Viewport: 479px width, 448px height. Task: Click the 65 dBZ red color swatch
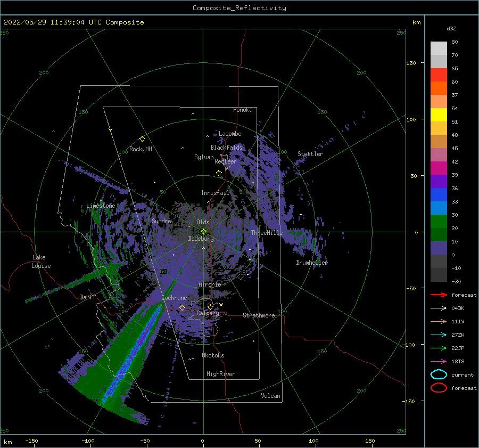coord(439,75)
